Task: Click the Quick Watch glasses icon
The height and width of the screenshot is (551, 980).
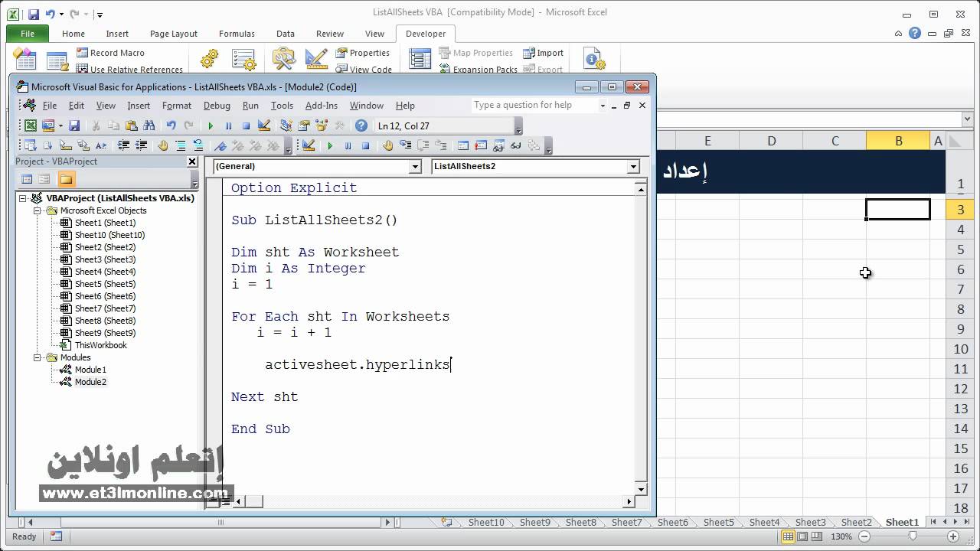Action: pyautogui.click(x=516, y=145)
